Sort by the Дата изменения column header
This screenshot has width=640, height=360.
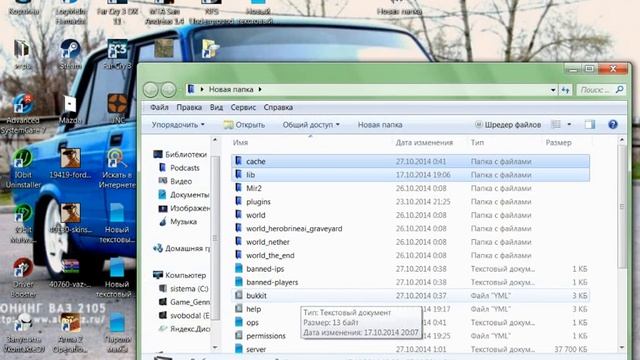click(x=424, y=142)
